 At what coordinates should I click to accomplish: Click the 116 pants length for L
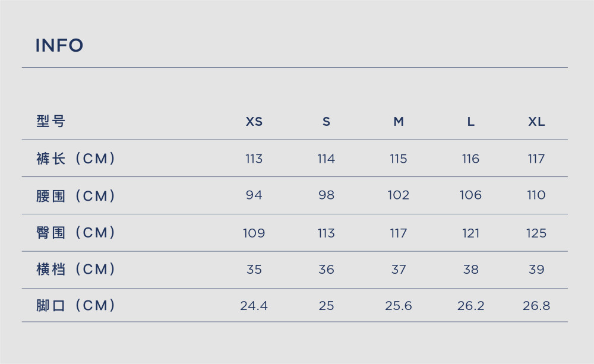[470, 159]
